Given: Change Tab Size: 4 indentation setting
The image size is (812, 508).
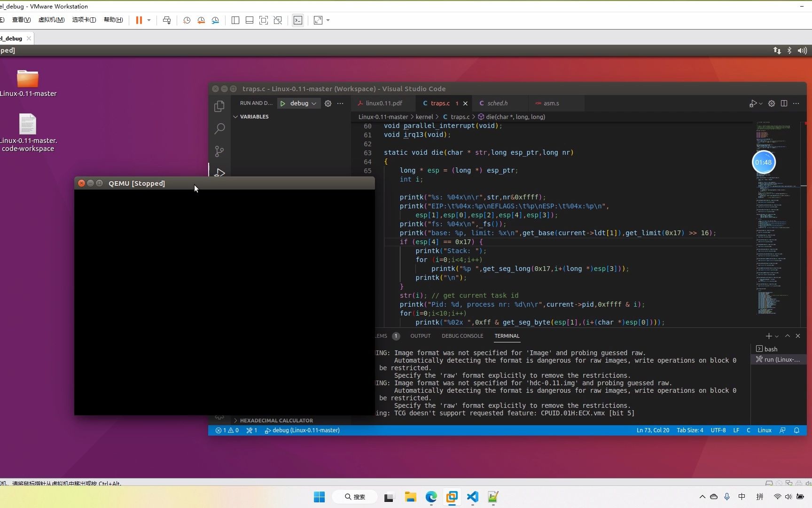Looking at the screenshot, I should pos(690,430).
